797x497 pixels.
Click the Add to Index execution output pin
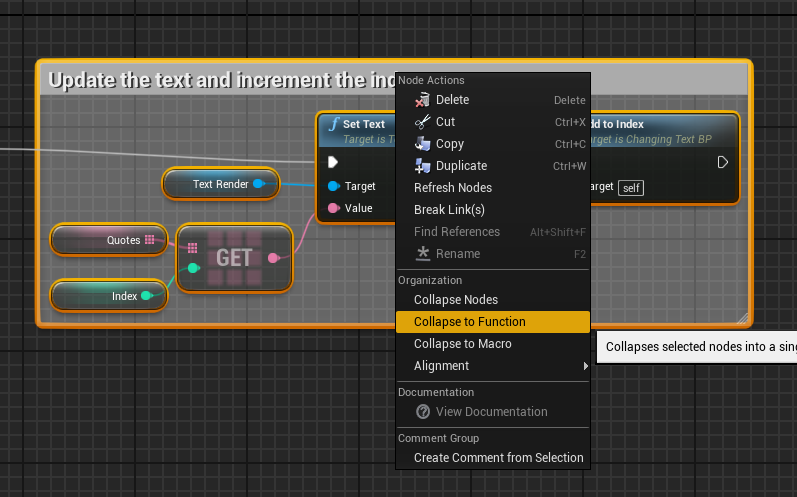pyautogui.click(x=722, y=162)
